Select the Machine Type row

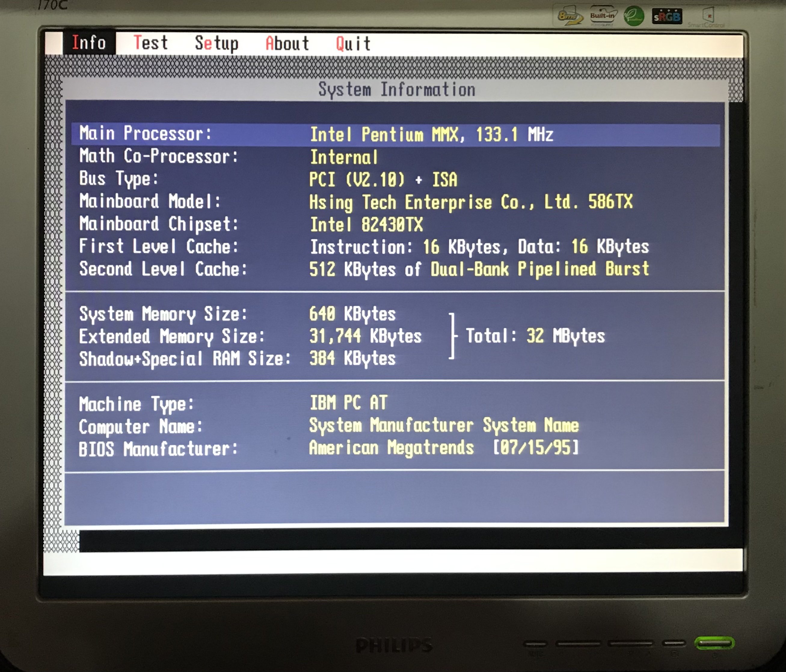pyautogui.click(x=136, y=404)
